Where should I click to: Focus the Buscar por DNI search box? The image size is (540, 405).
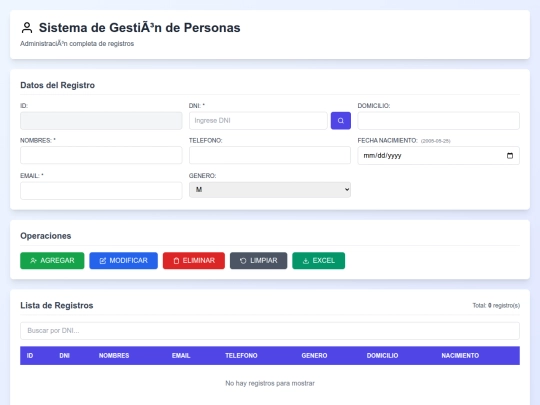pyautogui.click(x=270, y=331)
